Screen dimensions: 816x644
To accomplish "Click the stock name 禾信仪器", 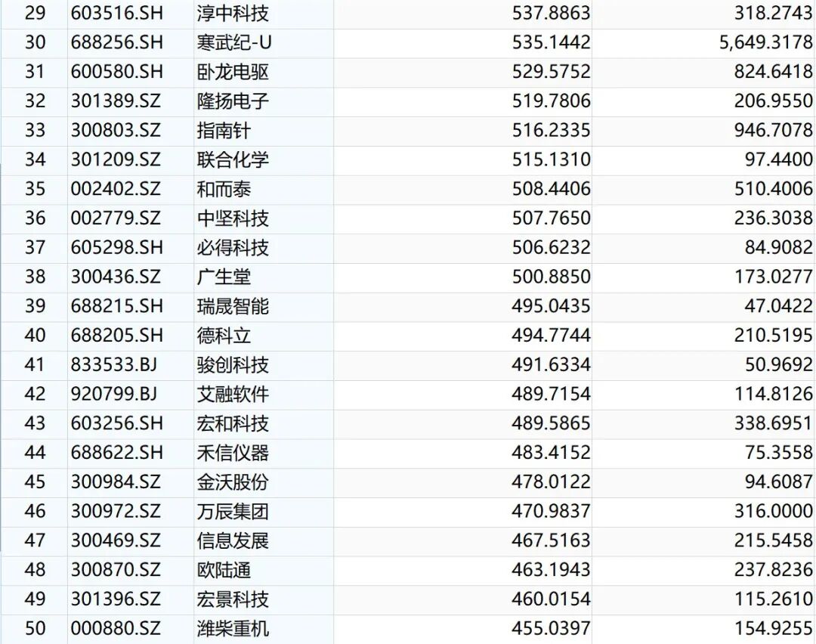I will (233, 453).
